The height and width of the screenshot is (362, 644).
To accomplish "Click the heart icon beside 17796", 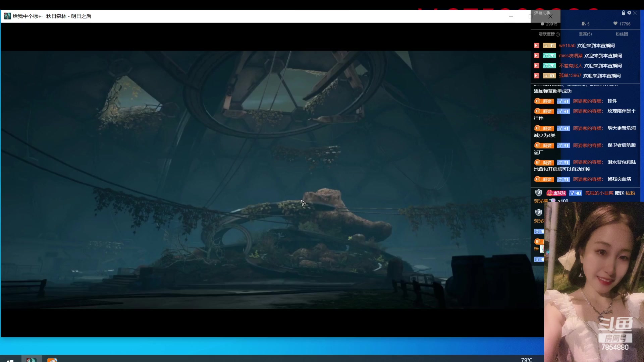I will pos(615,23).
